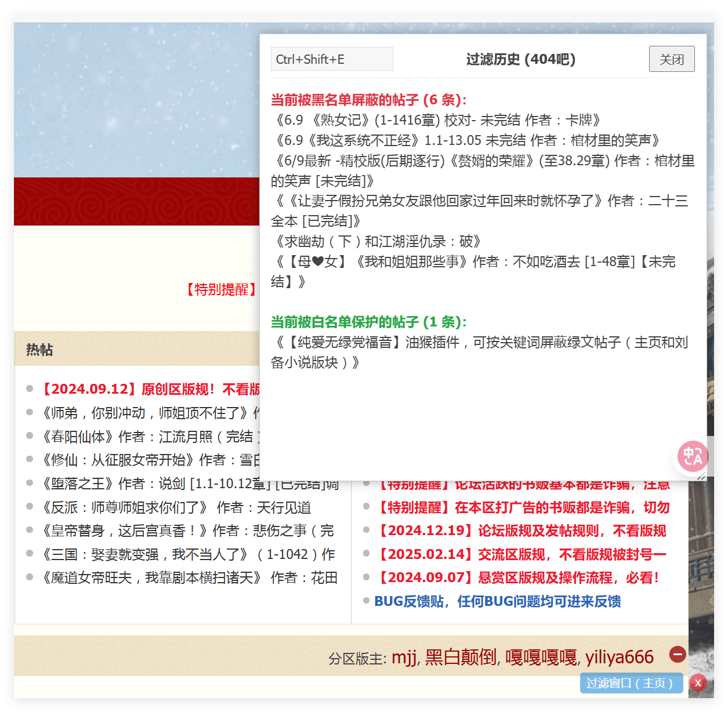
Task: Click the floating translate icon
Action: [x=691, y=456]
